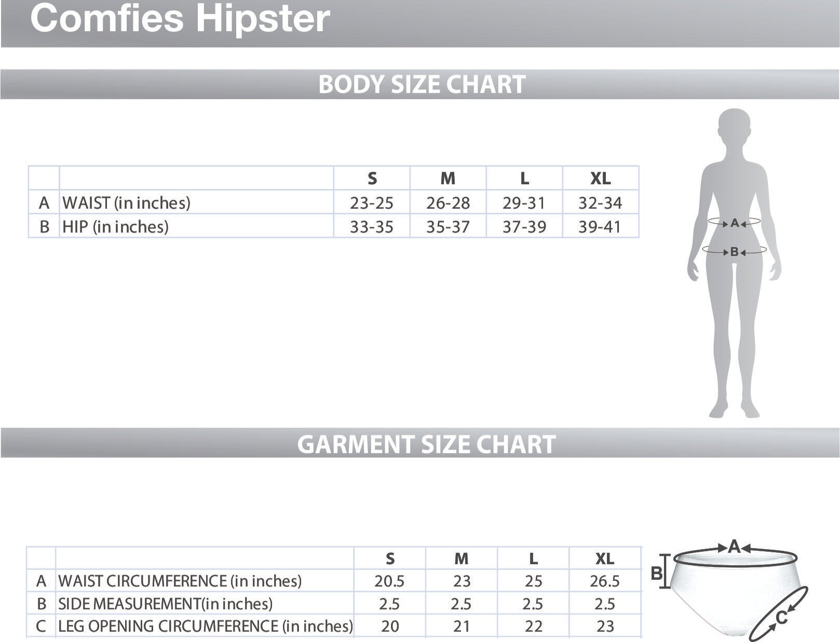Select leg opening value '21'
The height and width of the screenshot is (642, 840).
click(462, 626)
